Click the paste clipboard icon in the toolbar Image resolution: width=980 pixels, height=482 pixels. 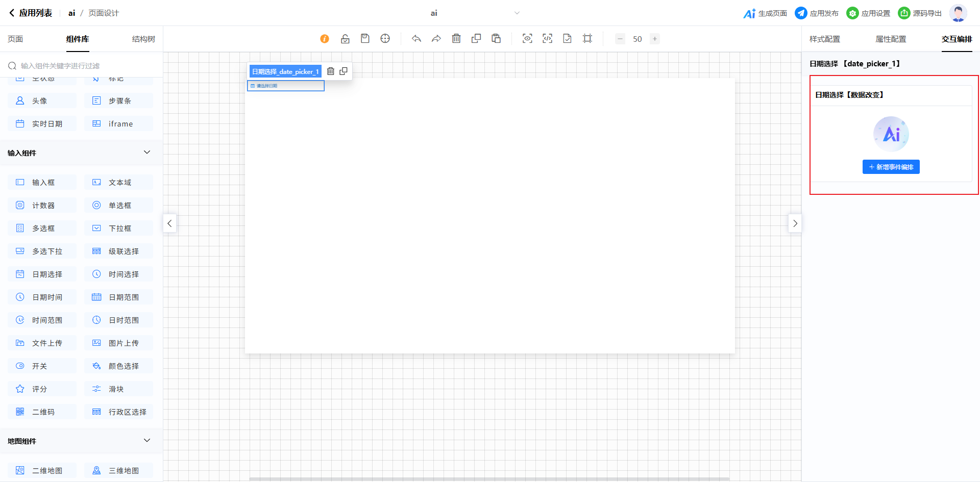[x=496, y=39]
